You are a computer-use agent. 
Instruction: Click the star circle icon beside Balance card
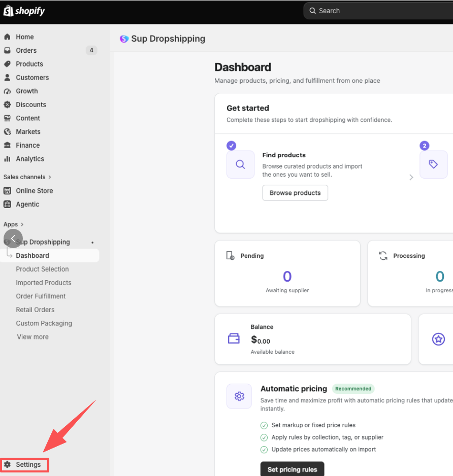(438, 339)
